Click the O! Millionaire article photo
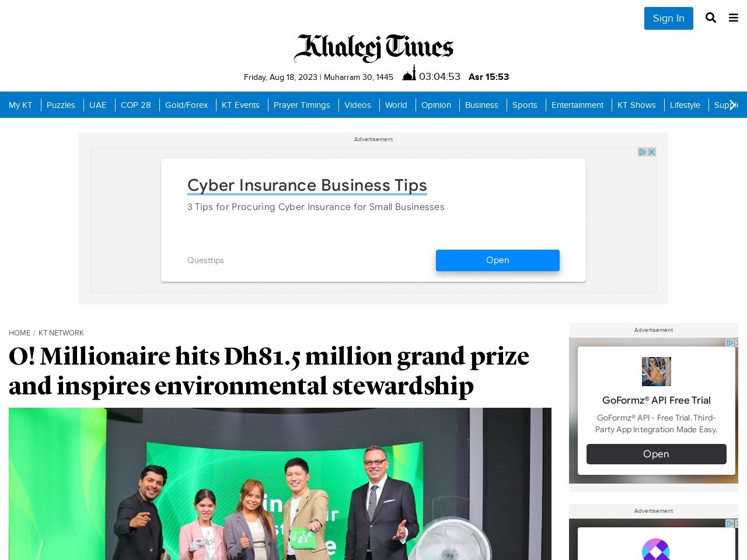Viewport: 747px width, 560px height. [x=280, y=484]
